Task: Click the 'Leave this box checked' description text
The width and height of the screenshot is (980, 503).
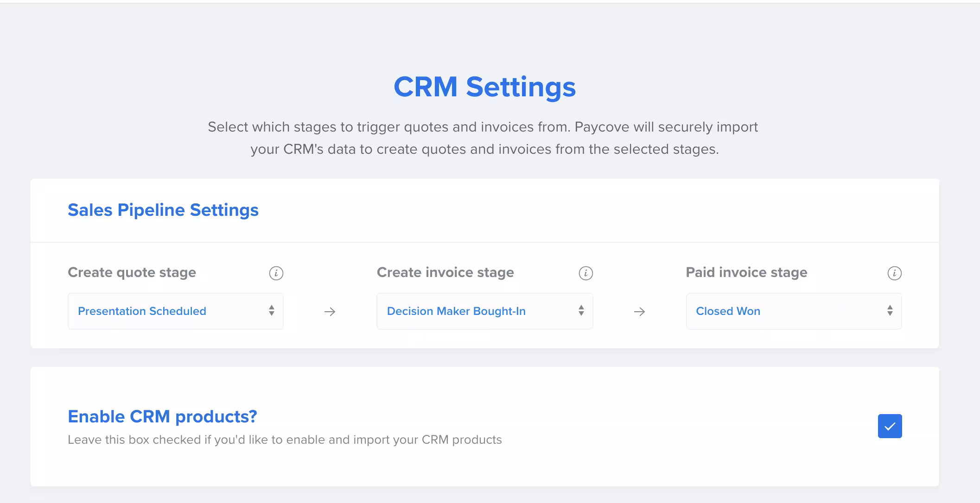Action: pos(285,440)
